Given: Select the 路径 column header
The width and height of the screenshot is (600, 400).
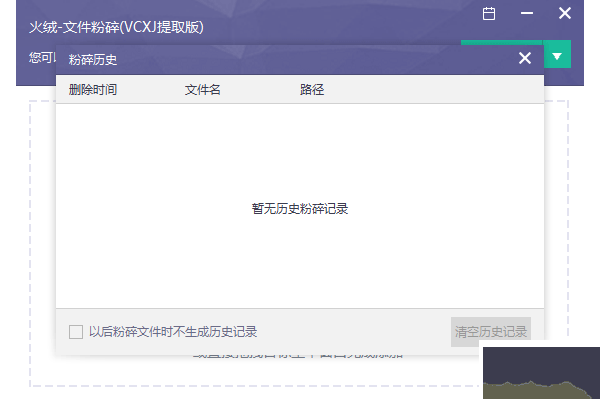Looking at the screenshot, I should pos(312,90).
